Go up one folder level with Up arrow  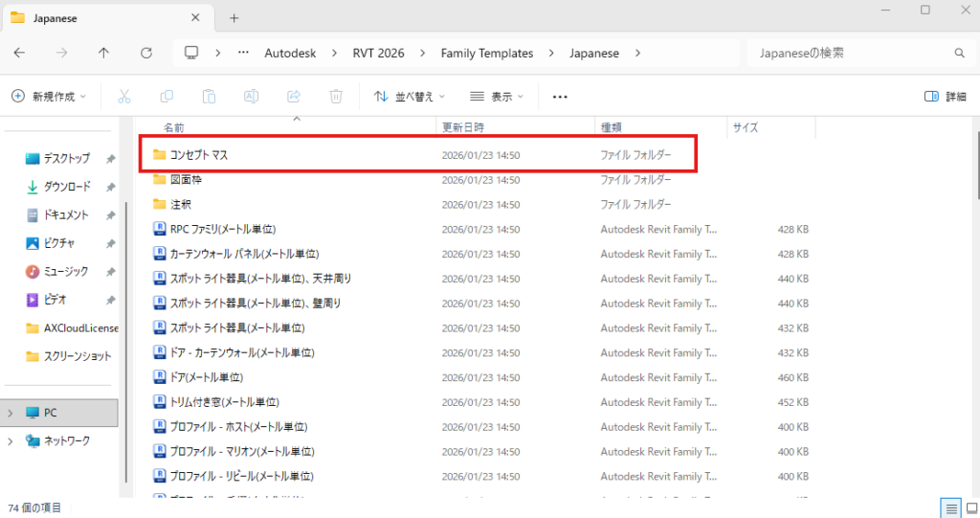point(103,54)
